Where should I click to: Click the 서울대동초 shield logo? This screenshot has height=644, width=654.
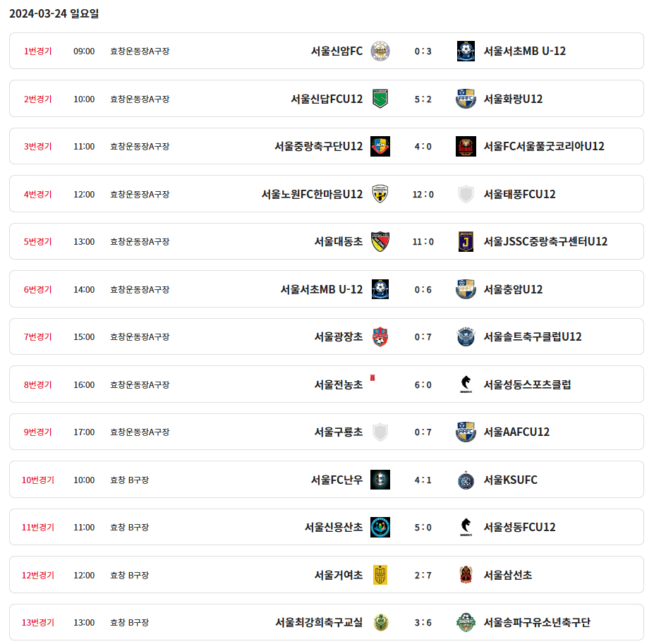coord(380,241)
